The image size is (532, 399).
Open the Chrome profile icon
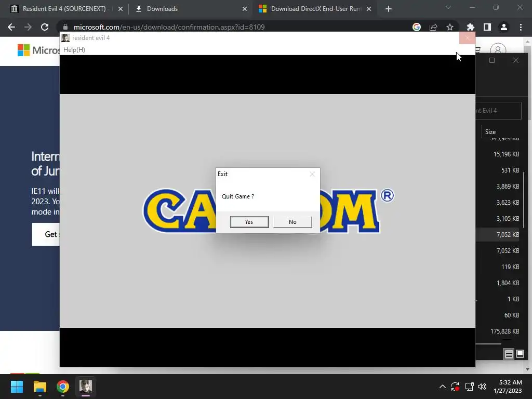pos(504,27)
